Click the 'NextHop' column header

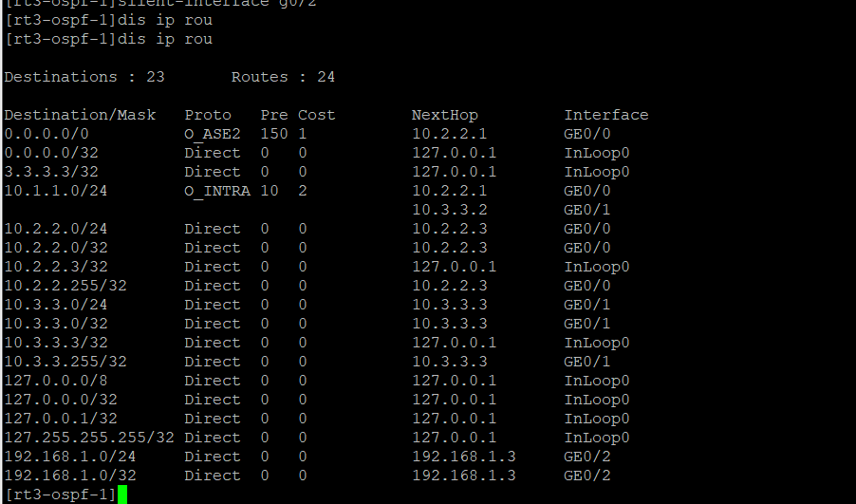coord(445,115)
